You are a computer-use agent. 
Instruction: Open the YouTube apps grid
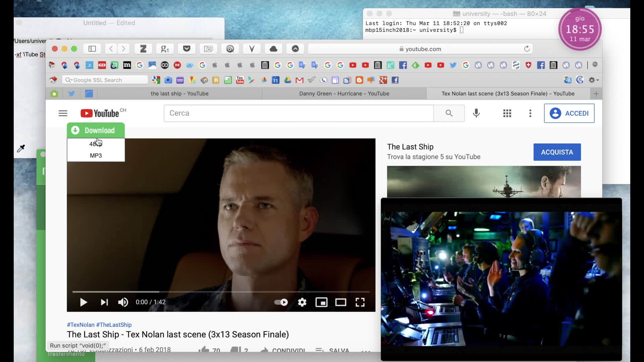point(507,113)
